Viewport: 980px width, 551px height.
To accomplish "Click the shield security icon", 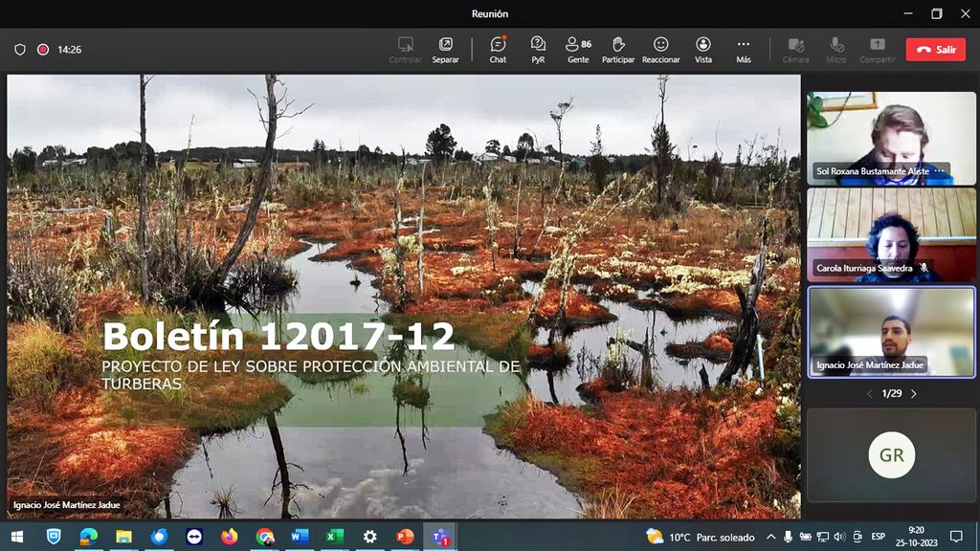I will 20,50.
